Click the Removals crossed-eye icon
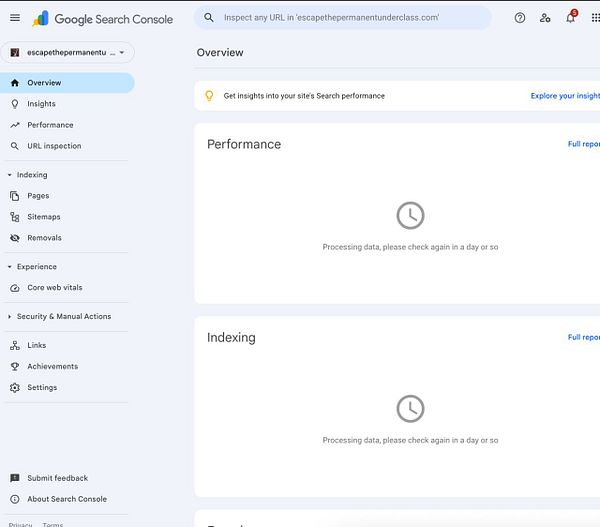Screen dimensions: 600x527 15,238
